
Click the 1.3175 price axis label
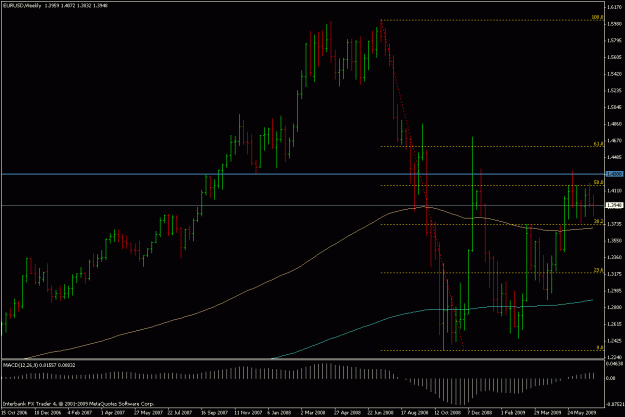pos(614,274)
